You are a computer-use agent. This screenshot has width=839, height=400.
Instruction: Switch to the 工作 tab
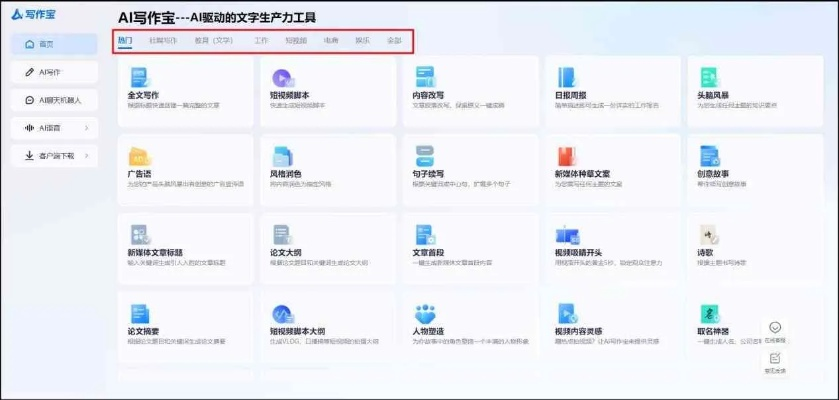pyautogui.click(x=261, y=41)
